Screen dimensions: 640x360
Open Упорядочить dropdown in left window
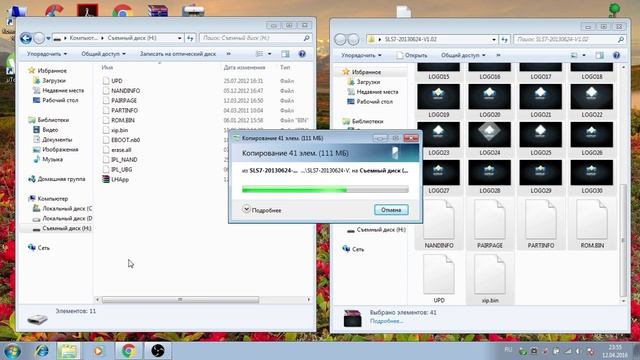pyautogui.click(x=47, y=54)
